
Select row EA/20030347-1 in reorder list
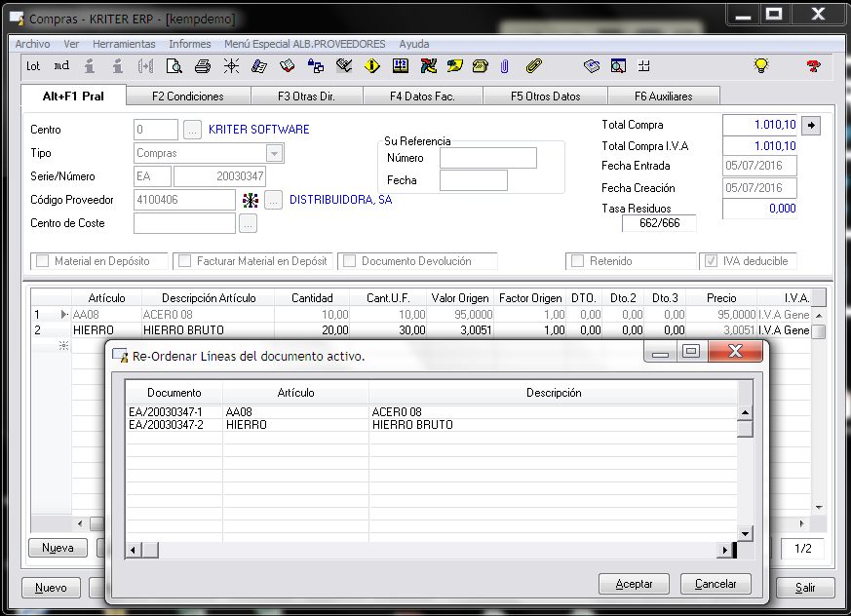432,412
